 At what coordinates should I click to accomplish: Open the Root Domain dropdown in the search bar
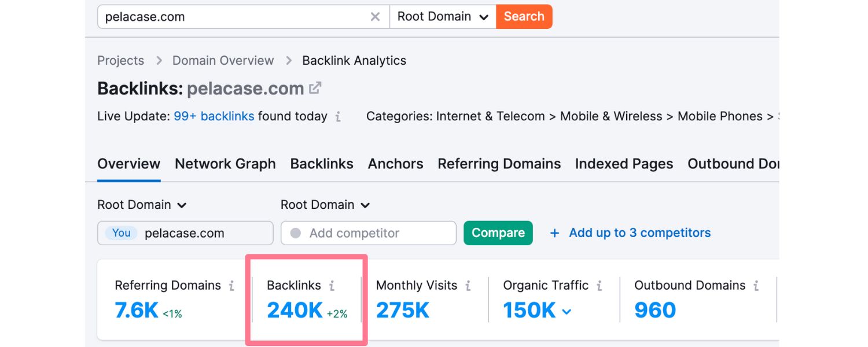click(442, 16)
